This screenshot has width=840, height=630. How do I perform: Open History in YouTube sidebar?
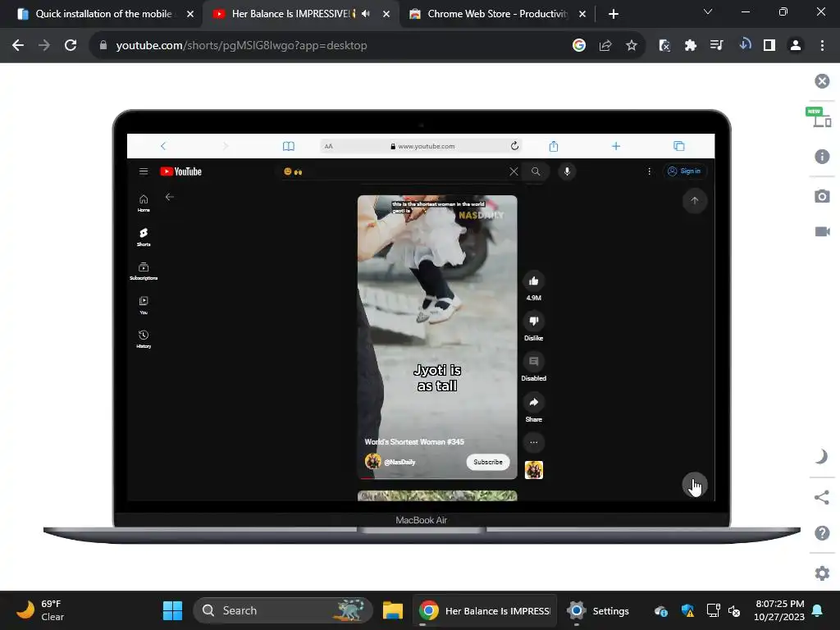click(x=144, y=339)
